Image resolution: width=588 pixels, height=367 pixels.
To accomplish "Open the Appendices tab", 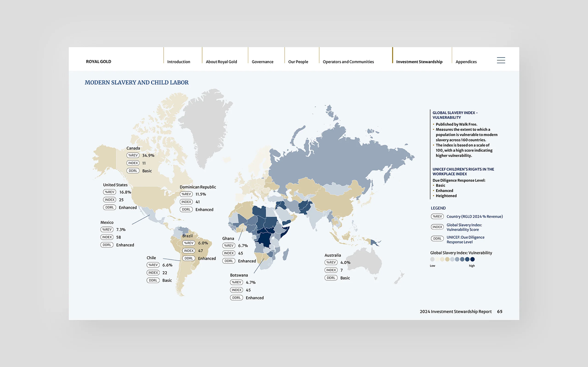I will [x=466, y=62].
